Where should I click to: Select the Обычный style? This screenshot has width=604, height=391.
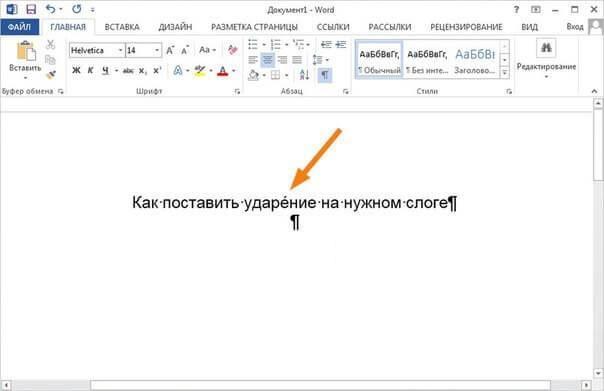[379, 60]
